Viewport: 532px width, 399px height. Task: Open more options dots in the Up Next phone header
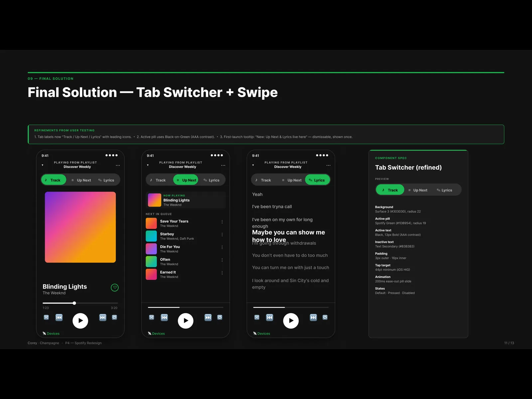click(x=223, y=165)
